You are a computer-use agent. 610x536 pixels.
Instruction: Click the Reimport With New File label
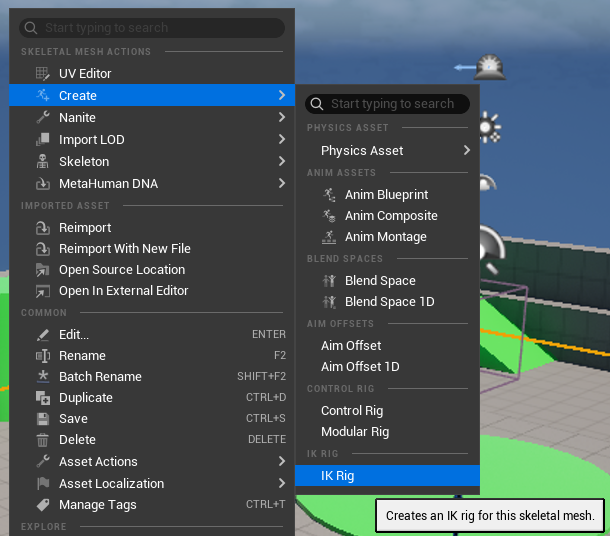point(124,249)
